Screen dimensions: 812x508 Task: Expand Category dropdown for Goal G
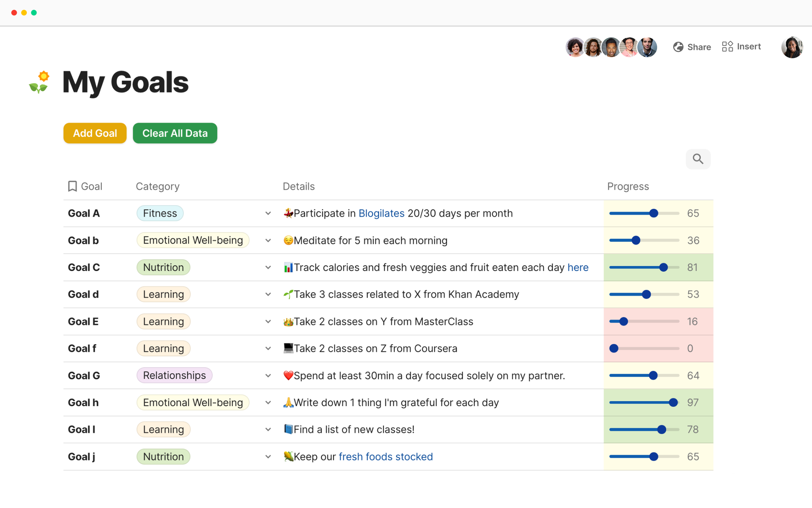268,376
